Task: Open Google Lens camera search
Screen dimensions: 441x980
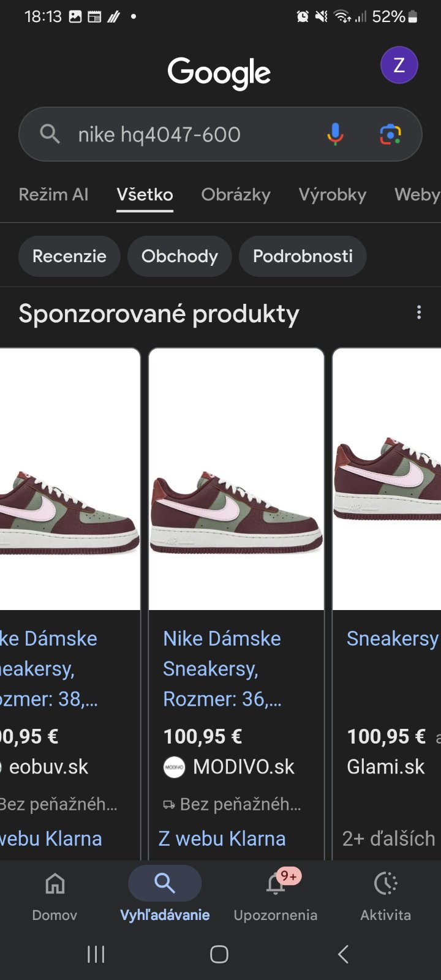Action: (390, 134)
